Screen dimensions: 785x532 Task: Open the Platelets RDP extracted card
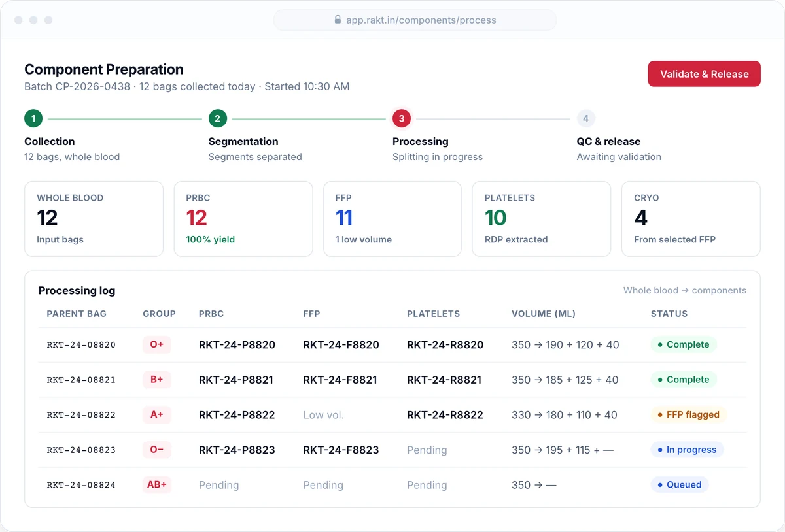542,219
